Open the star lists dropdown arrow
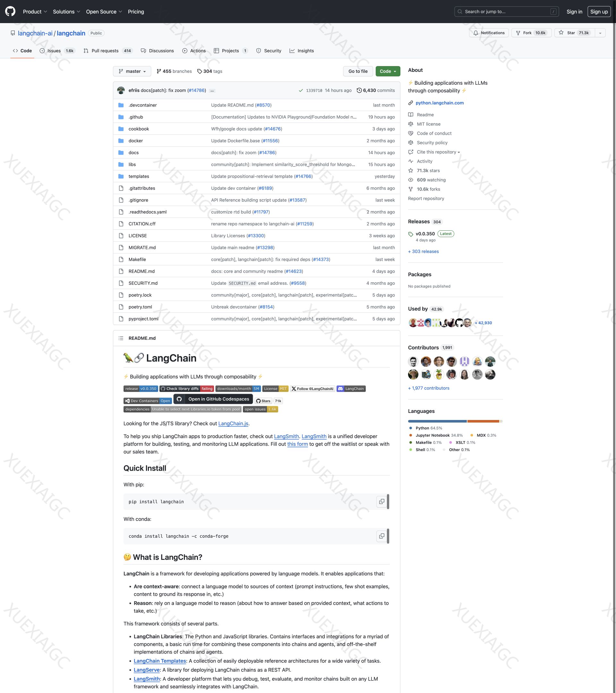 tap(600, 33)
